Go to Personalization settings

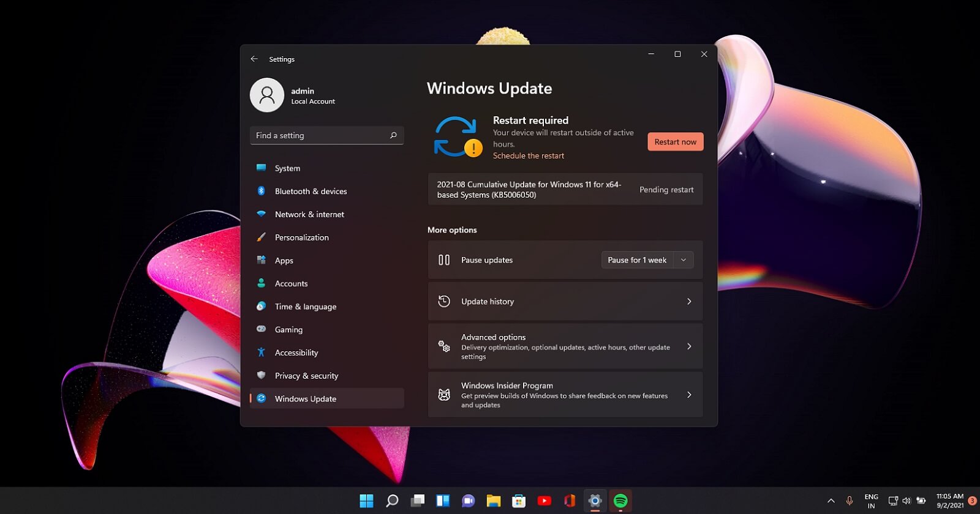click(x=327, y=237)
